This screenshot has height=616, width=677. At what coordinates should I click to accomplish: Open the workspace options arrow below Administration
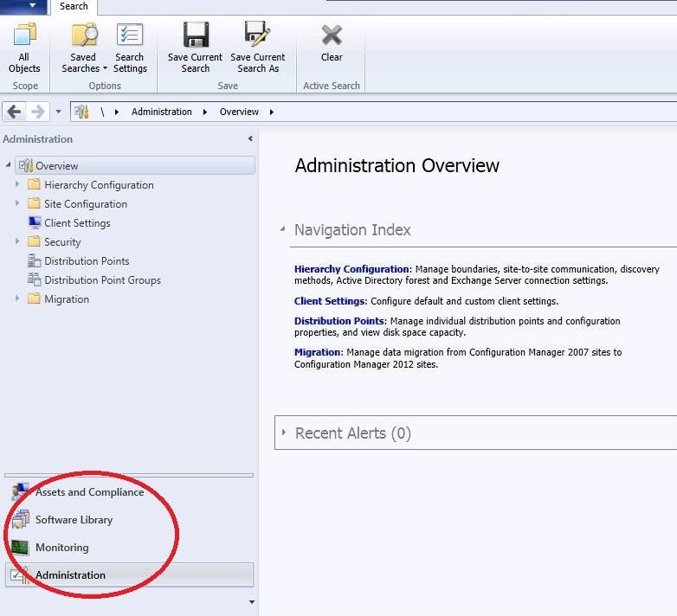coord(251,602)
